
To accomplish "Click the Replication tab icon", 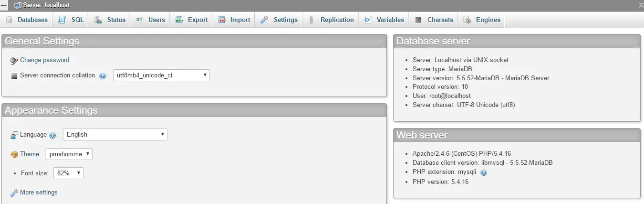I will pos(312,20).
